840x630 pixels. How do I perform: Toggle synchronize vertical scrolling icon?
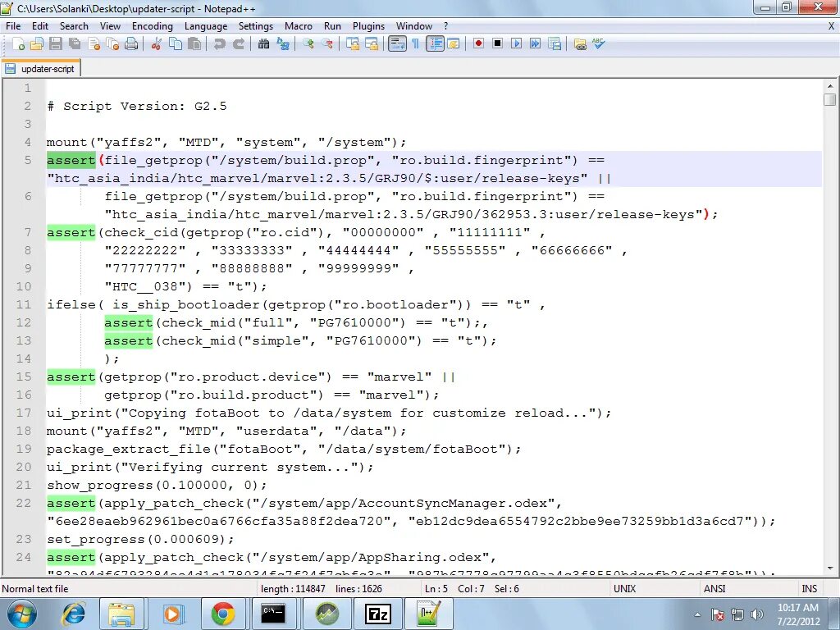pyautogui.click(x=352, y=44)
